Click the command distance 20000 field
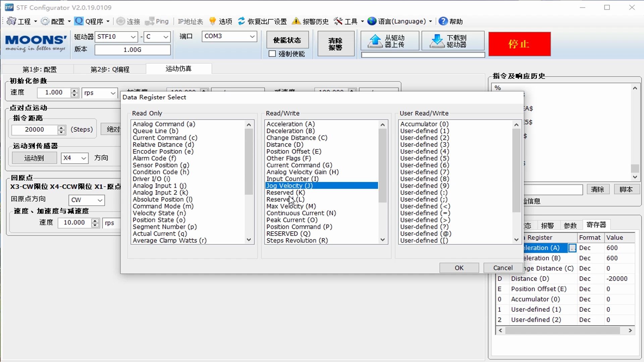The width and height of the screenshot is (644, 362). point(34,130)
